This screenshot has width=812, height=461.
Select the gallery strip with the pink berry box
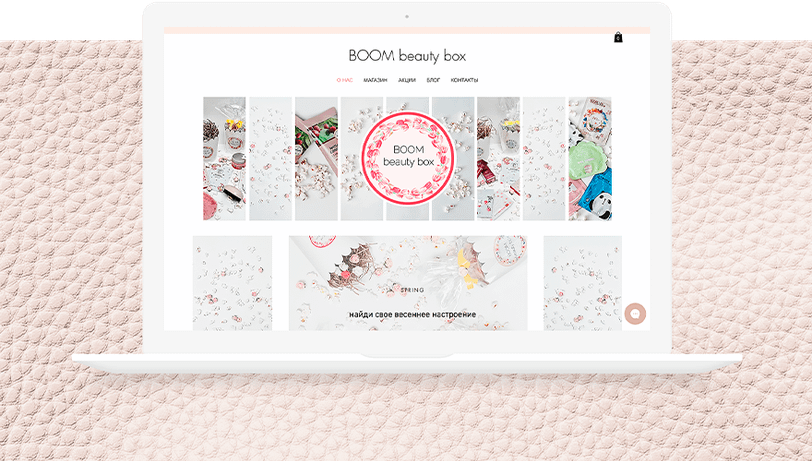point(316,159)
